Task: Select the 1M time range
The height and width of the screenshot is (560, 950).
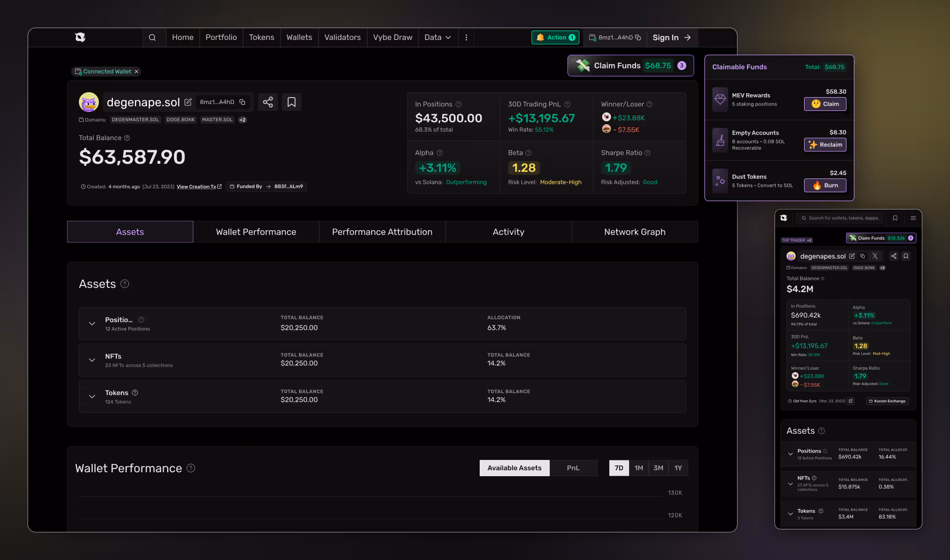Action: tap(638, 468)
